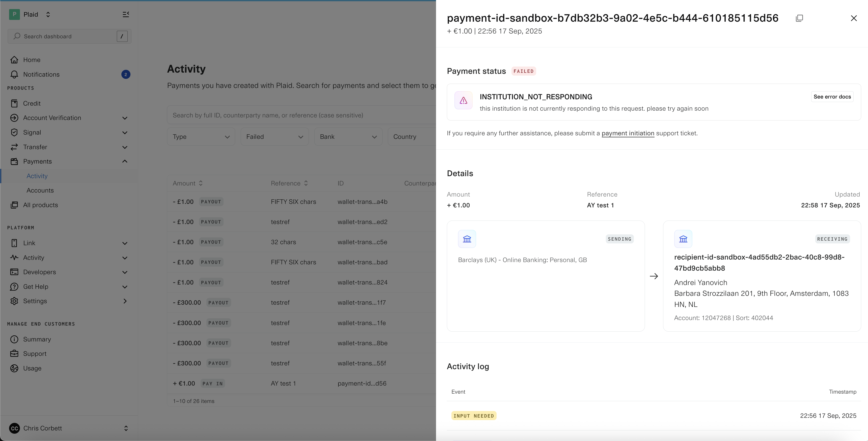
Task: Select Accounts under Payments
Action: click(x=40, y=190)
